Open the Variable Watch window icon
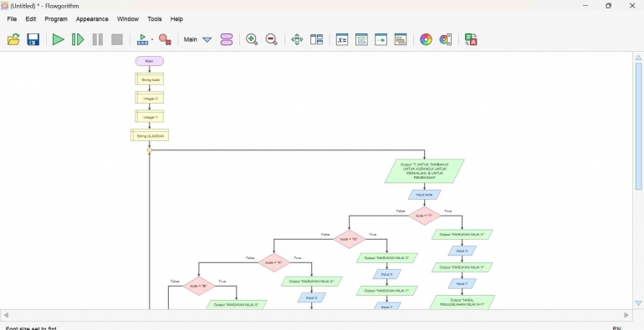Image resolution: width=644 pixels, height=330 pixels. coord(342,39)
